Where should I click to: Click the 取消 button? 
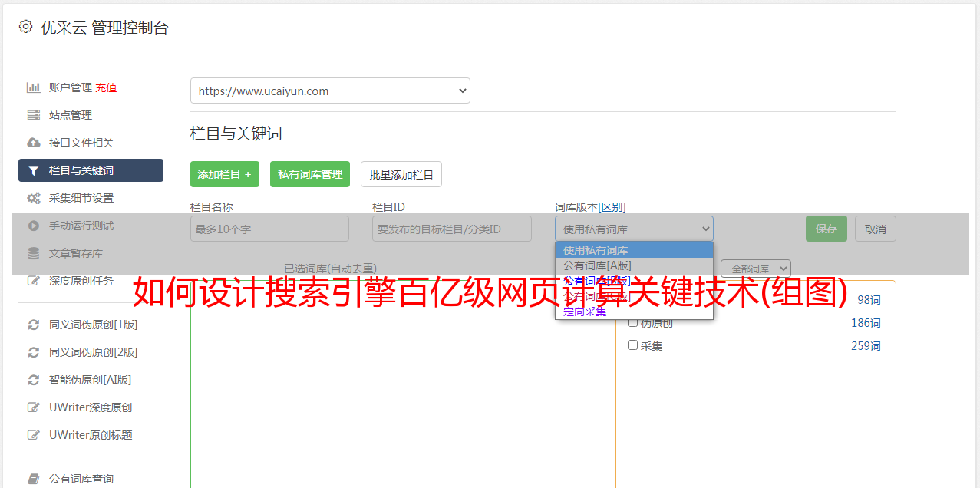[x=876, y=229]
